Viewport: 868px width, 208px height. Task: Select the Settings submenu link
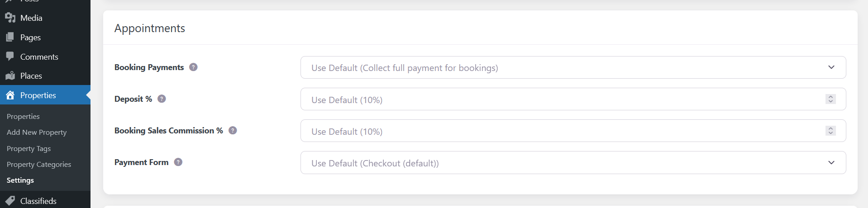click(20, 180)
